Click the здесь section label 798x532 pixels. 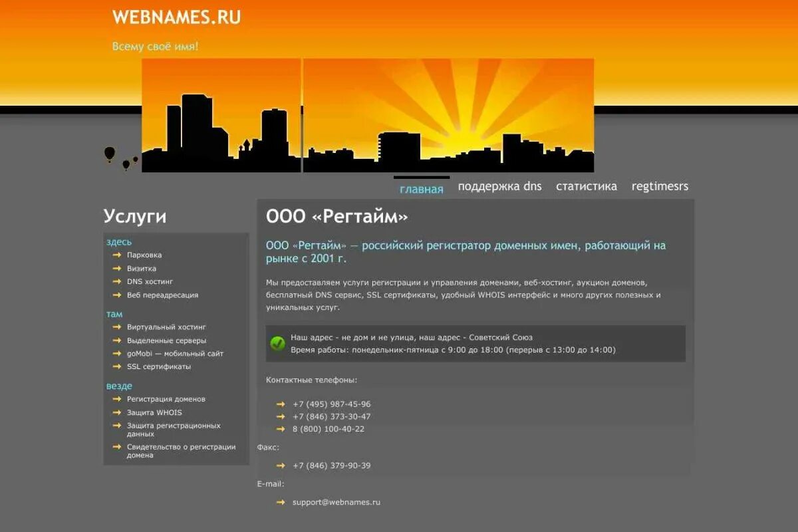119,242
